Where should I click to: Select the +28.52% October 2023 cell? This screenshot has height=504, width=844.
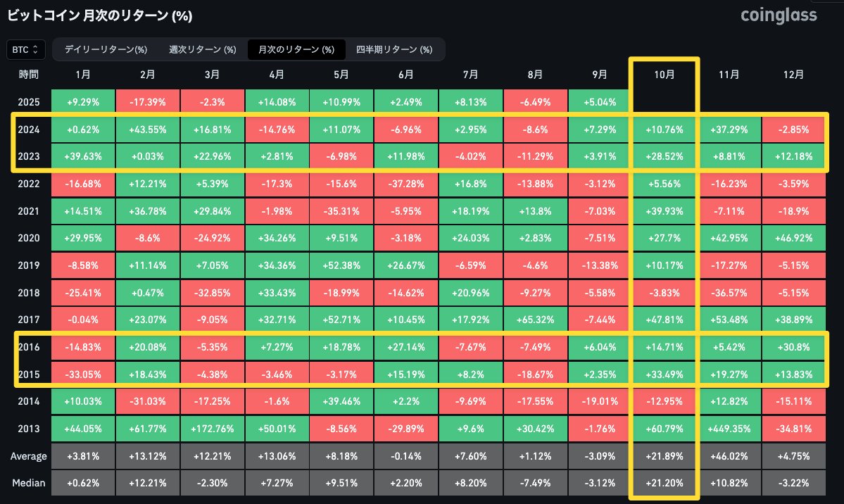coord(664,156)
